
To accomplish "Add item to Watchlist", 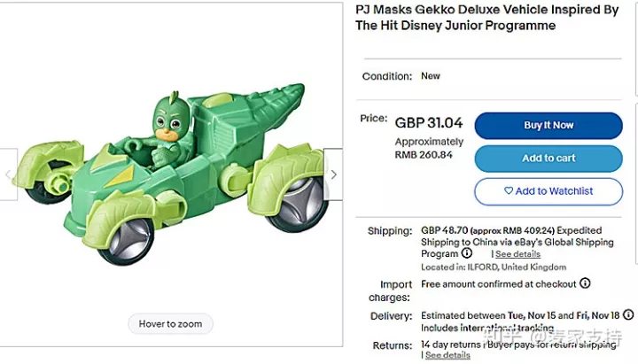I will coord(549,191).
